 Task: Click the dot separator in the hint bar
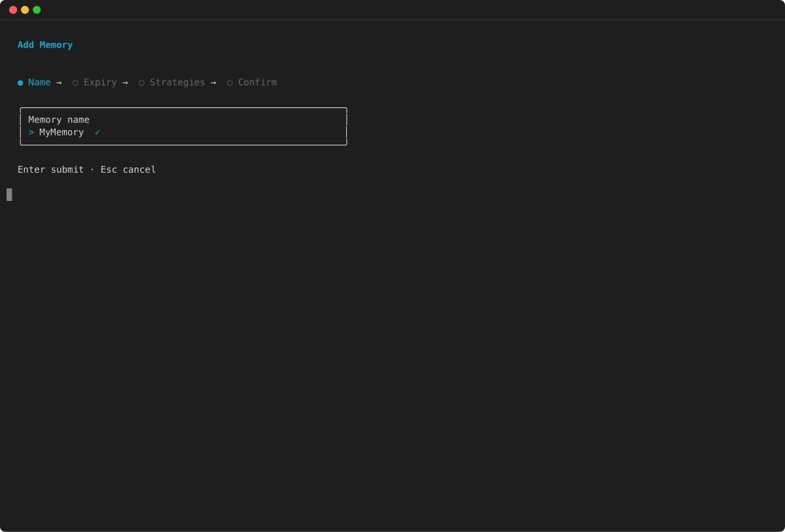pyautogui.click(x=92, y=169)
